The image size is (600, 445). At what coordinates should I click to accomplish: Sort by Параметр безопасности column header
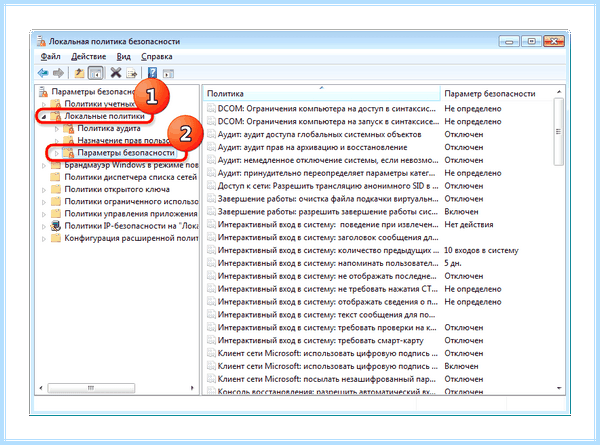[x=497, y=93]
